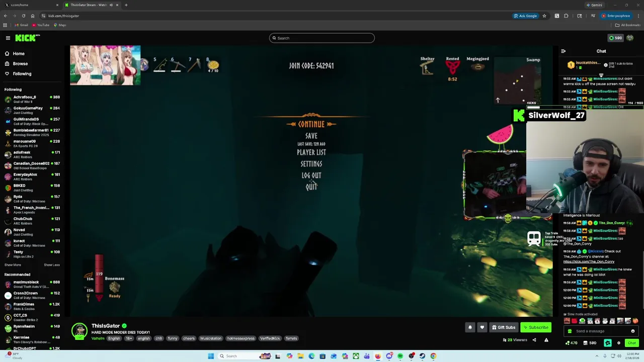Expand following list with Show more
Screen dimensions: 644x362
[x=13, y=265]
